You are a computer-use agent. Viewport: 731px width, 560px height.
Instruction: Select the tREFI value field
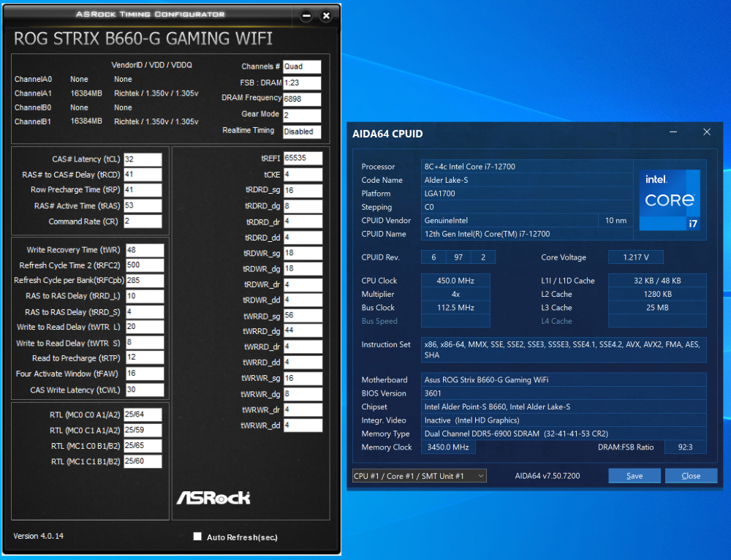(303, 158)
